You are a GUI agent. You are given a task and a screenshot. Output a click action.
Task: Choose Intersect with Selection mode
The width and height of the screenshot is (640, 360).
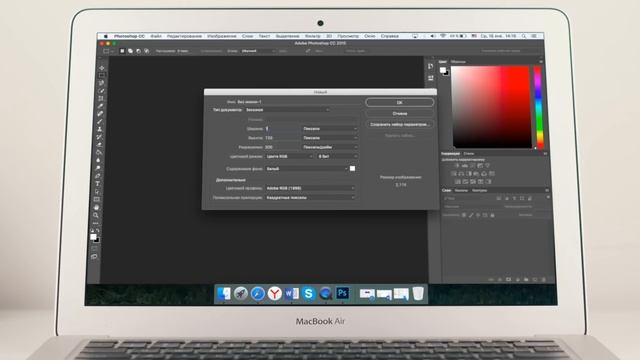click(x=147, y=51)
